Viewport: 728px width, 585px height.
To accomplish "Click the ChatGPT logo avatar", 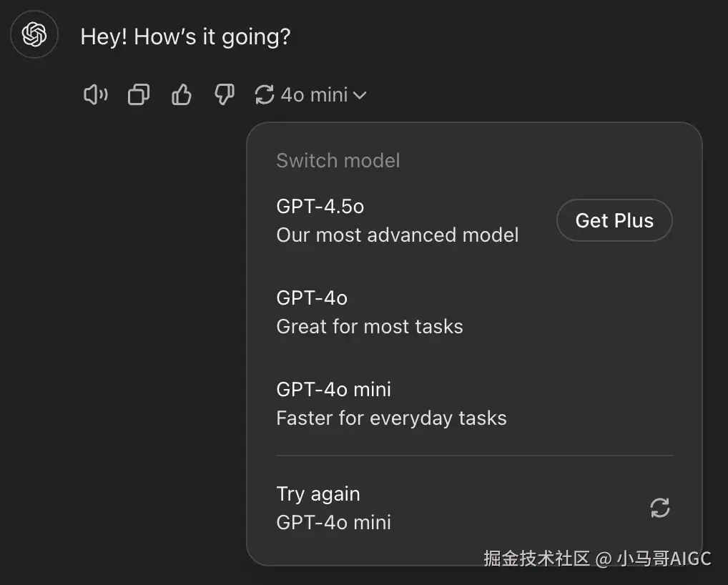I will [34, 34].
